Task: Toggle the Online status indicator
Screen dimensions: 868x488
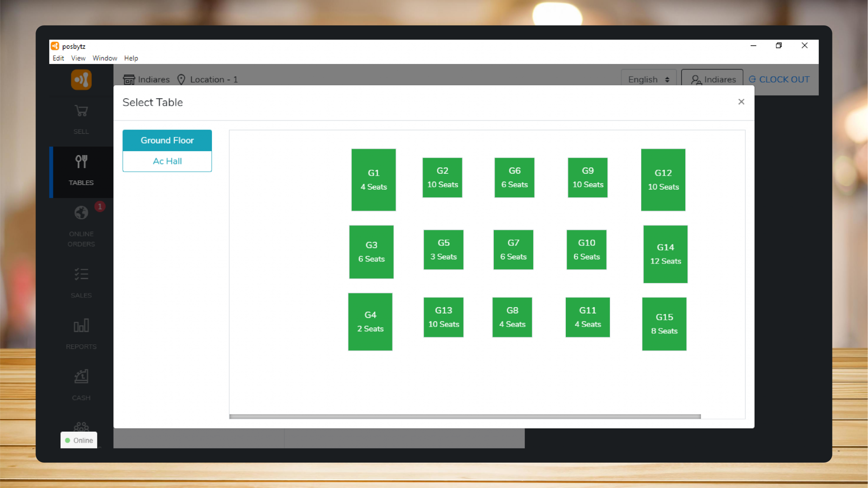Action: click(x=78, y=440)
